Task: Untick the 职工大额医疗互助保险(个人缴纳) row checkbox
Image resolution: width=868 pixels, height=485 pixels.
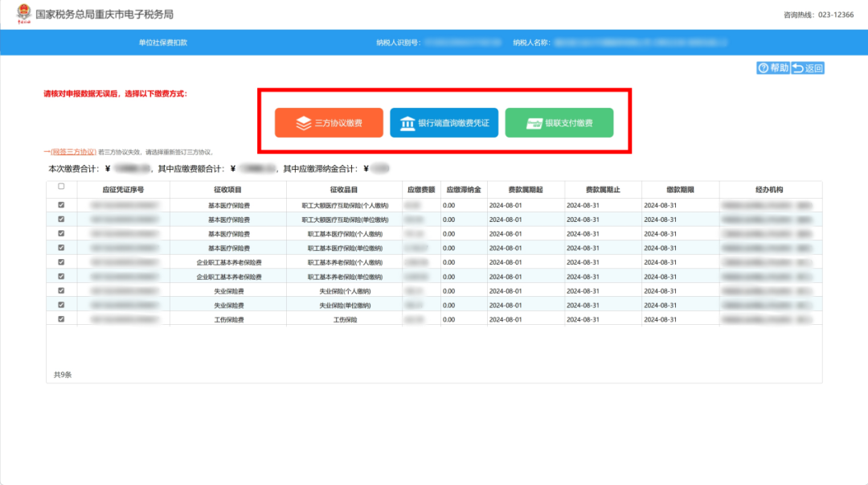Action: [x=62, y=205]
